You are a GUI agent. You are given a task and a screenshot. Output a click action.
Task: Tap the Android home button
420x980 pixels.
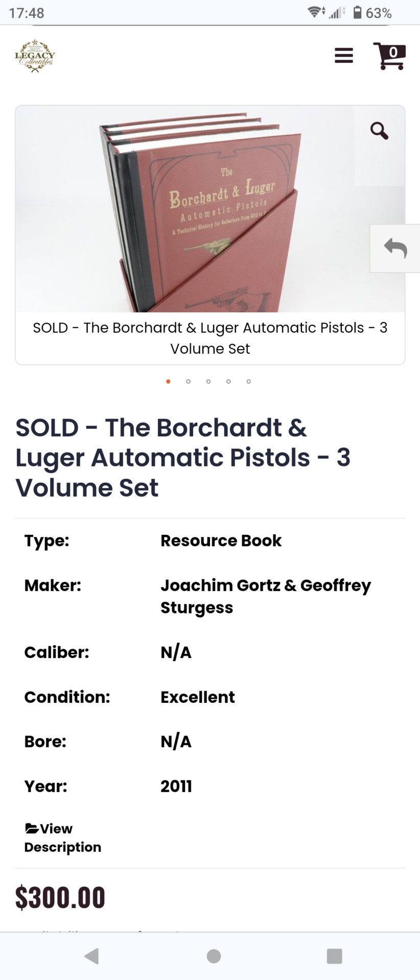(214, 956)
